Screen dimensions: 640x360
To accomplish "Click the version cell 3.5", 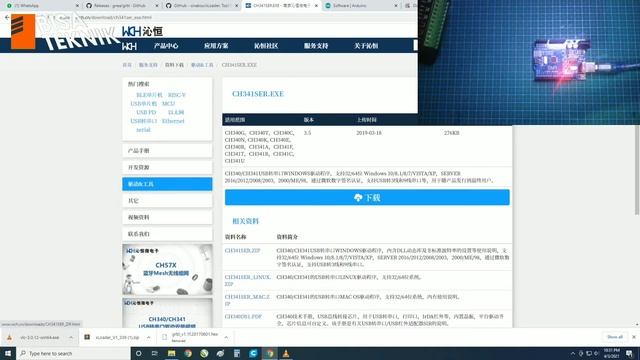I will pos(307,133).
